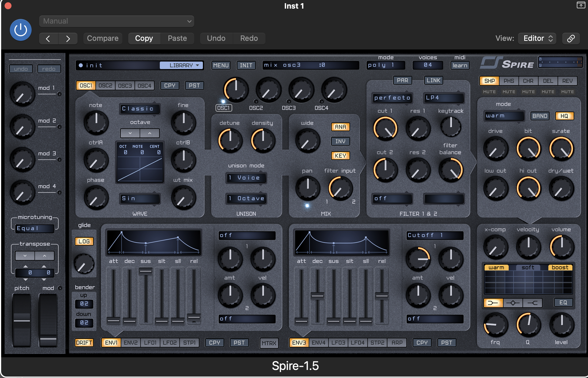Image resolution: width=588 pixels, height=378 pixels.
Task: Click transpose down arrow button
Action: pos(25,256)
